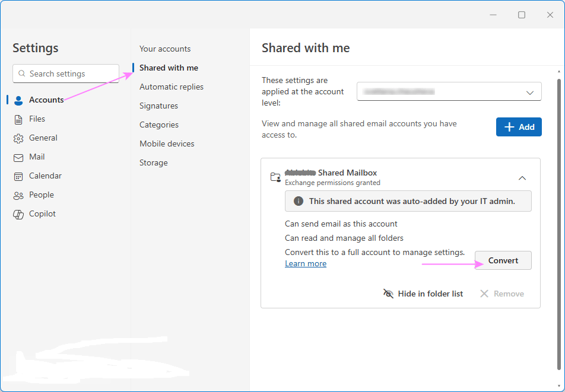Click the Accounts person icon
The width and height of the screenshot is (565, 392).
(x=18, y=100)
